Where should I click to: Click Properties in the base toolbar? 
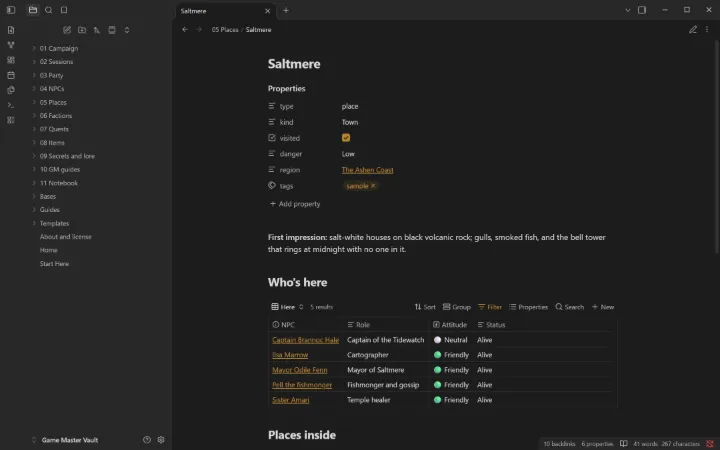[x=528, y=307]
